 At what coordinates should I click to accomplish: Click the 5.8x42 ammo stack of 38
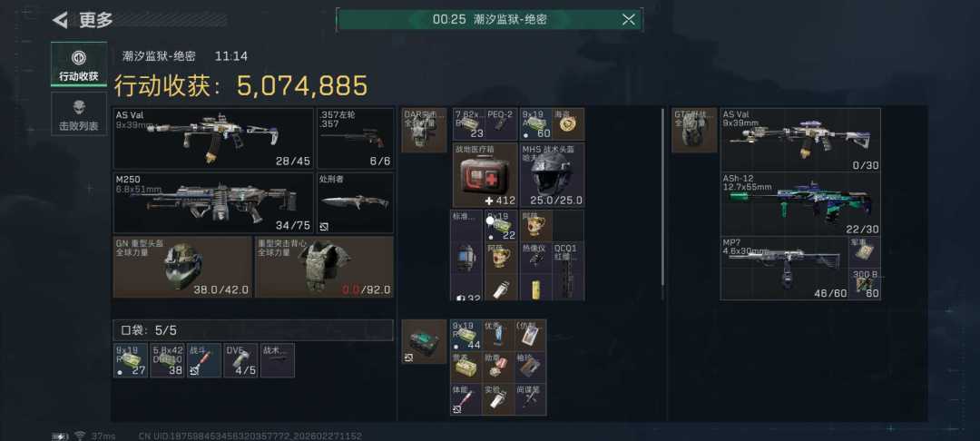click(168, 360)
